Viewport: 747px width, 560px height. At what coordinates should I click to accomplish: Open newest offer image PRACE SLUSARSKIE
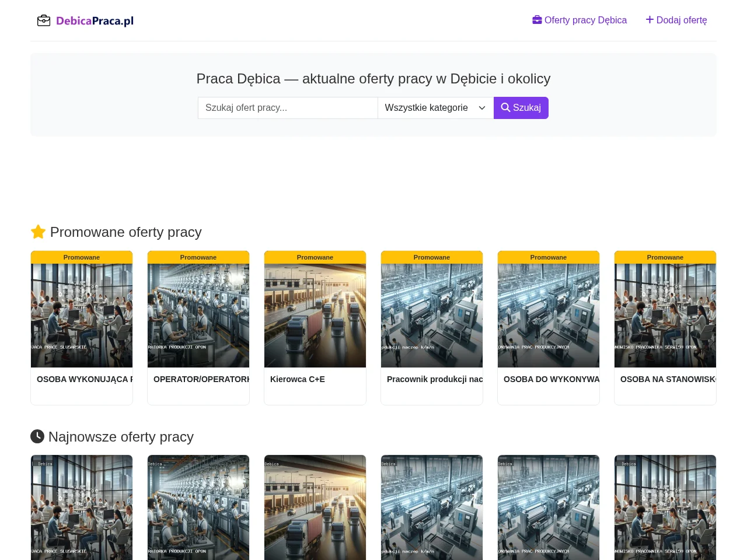click(82, 508)
